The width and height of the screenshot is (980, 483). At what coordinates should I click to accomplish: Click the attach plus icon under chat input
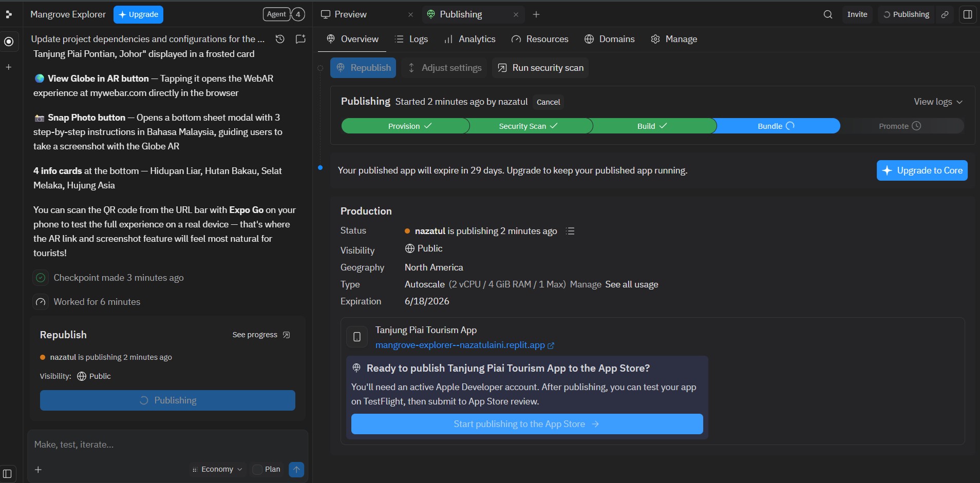pyautogui.click(x=38, y=469)
